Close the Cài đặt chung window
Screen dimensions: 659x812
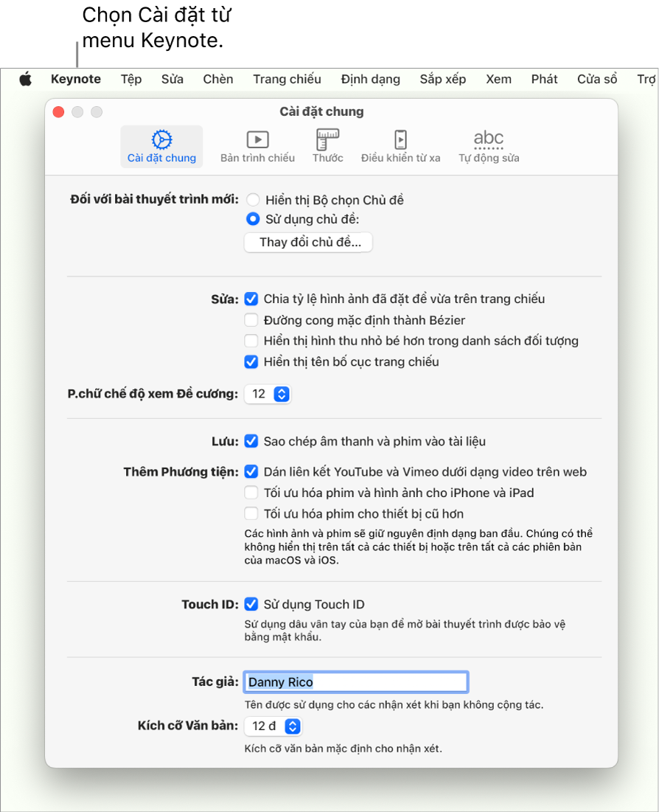[x=58, y=112]
